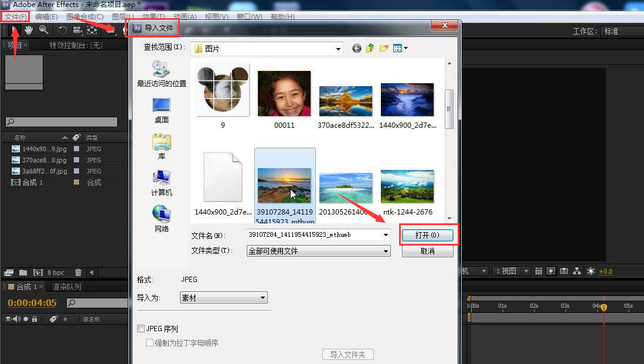
Task: Click the Project panel search field
Action: pos(62,121)
